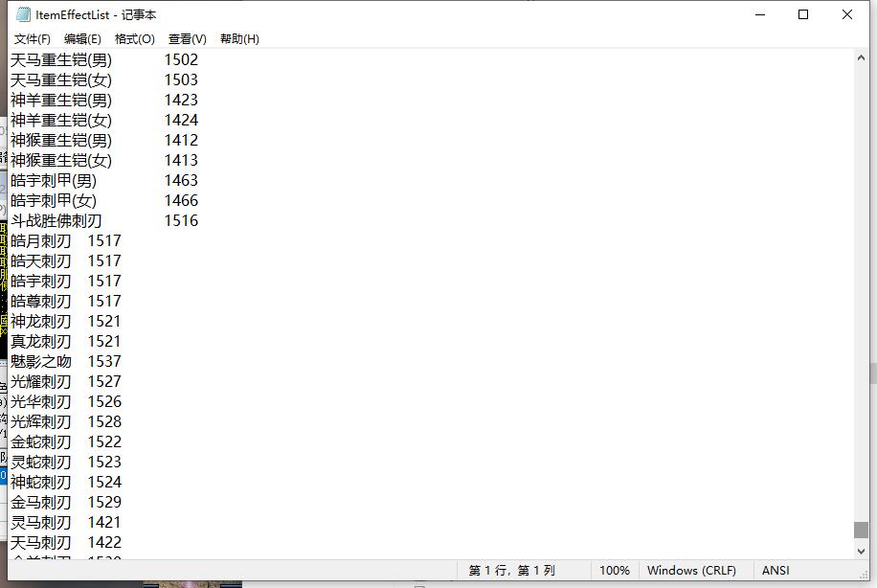Click the Notepad icon in title bar
The image size is (877, 588).
pos(23,14)
